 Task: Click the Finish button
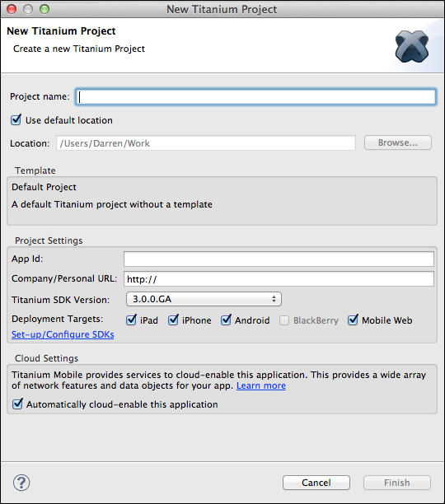(397, 483)
